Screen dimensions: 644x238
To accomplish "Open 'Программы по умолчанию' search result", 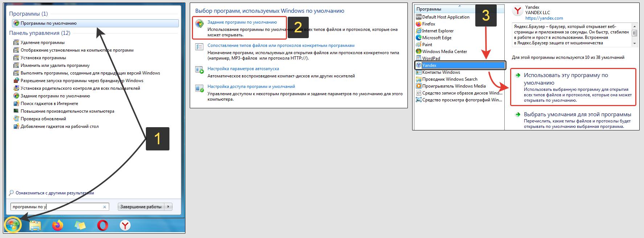I will tap(95, 23).
